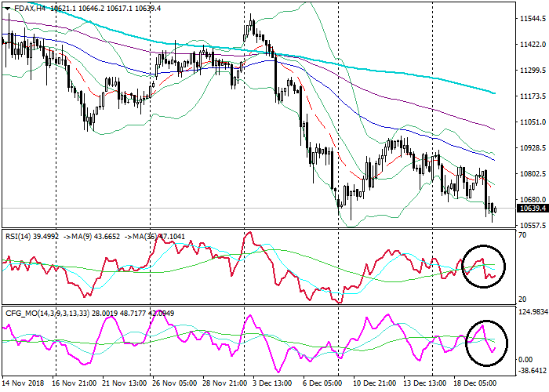
Task: Click the RSI level 20 label
Action: tap(522, 299)
